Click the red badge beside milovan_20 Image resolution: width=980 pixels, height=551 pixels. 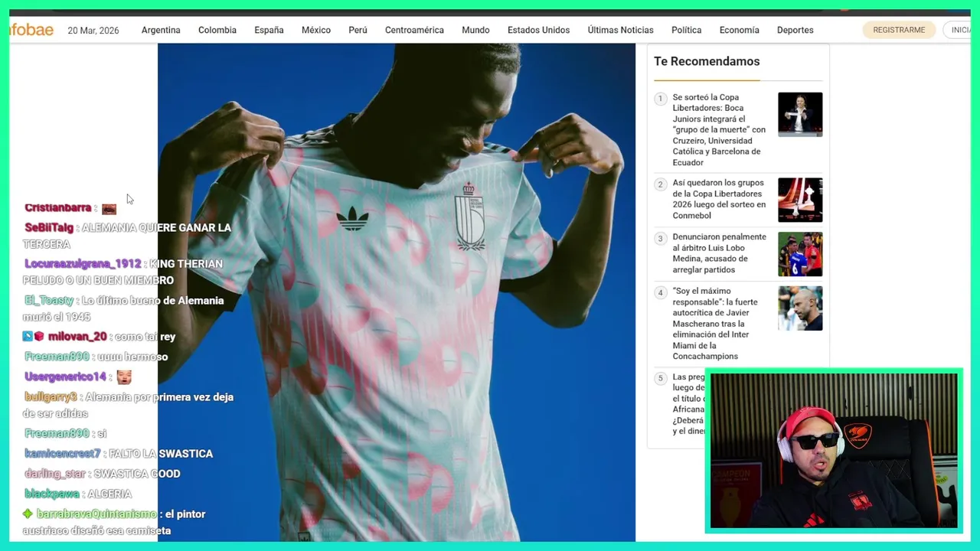(x=39, y=336)
